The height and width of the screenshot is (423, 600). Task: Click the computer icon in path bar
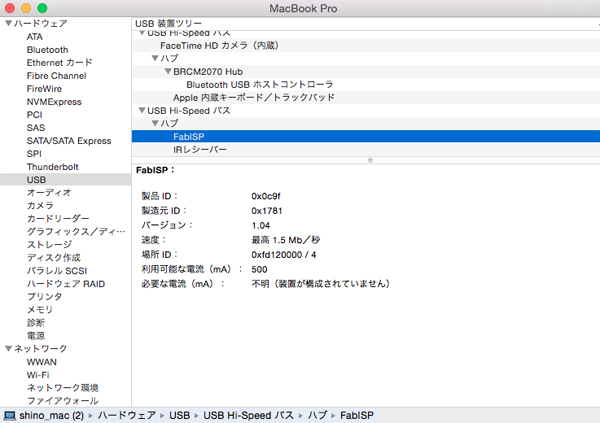tap(10, 415)
